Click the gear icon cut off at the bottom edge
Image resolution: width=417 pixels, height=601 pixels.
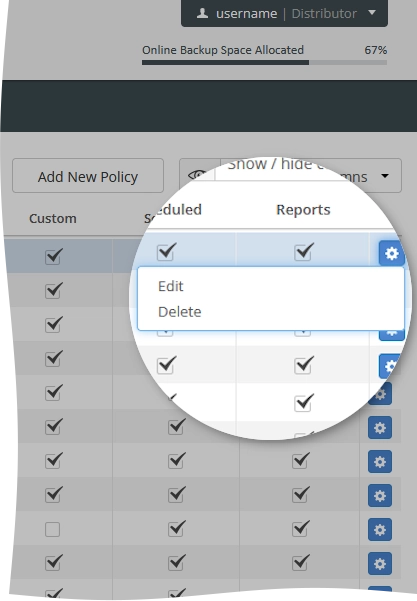click(x=380, y=592)
